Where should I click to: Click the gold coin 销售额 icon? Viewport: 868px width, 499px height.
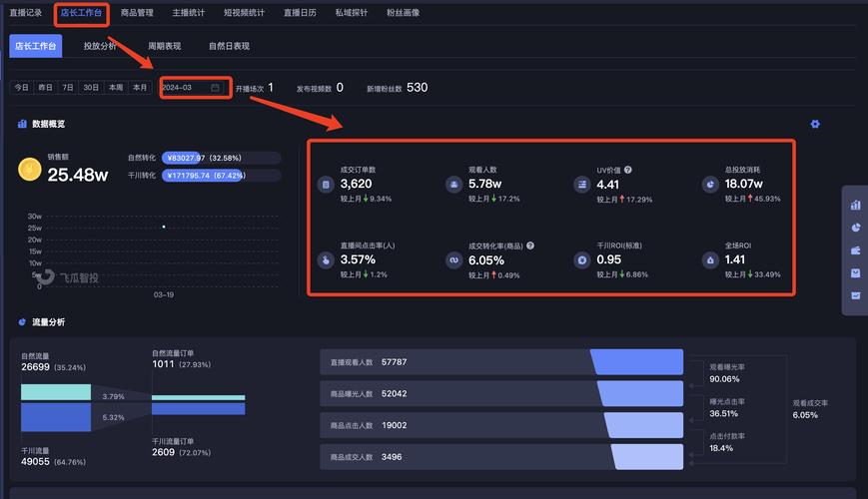[x=30, y=171]
